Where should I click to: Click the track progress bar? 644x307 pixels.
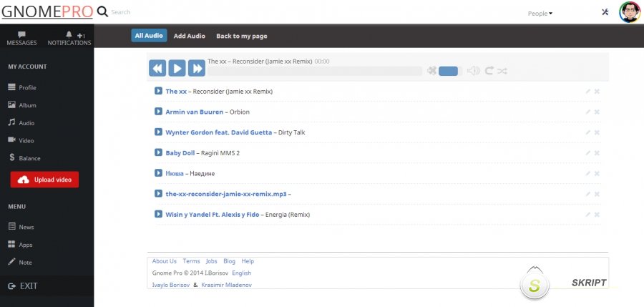pos(315,71)
